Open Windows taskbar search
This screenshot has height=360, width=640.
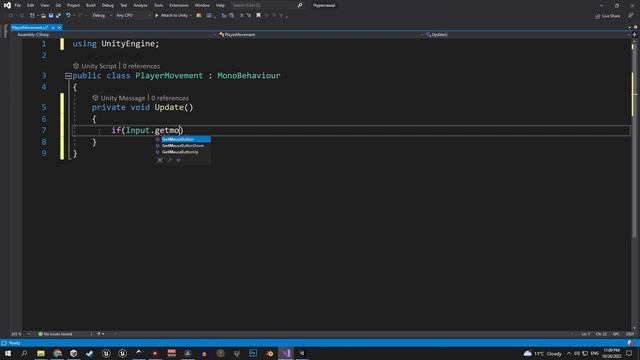pyautogui.click(x=24, y=353)
